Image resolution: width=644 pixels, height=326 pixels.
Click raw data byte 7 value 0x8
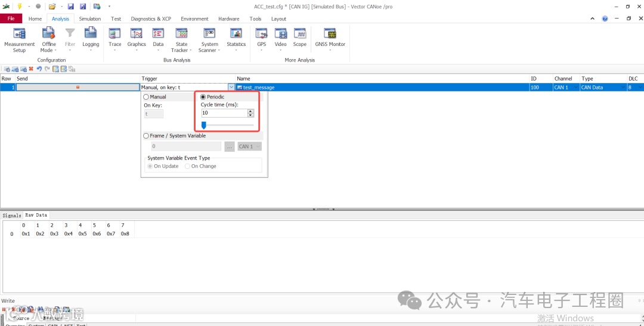pos(125,233)
